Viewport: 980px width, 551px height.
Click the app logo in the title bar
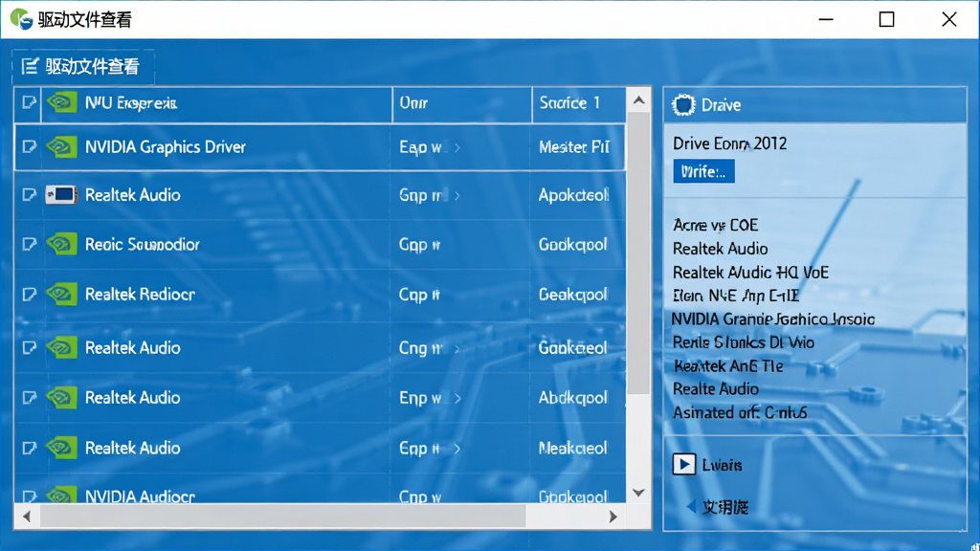tap(21, 19)
